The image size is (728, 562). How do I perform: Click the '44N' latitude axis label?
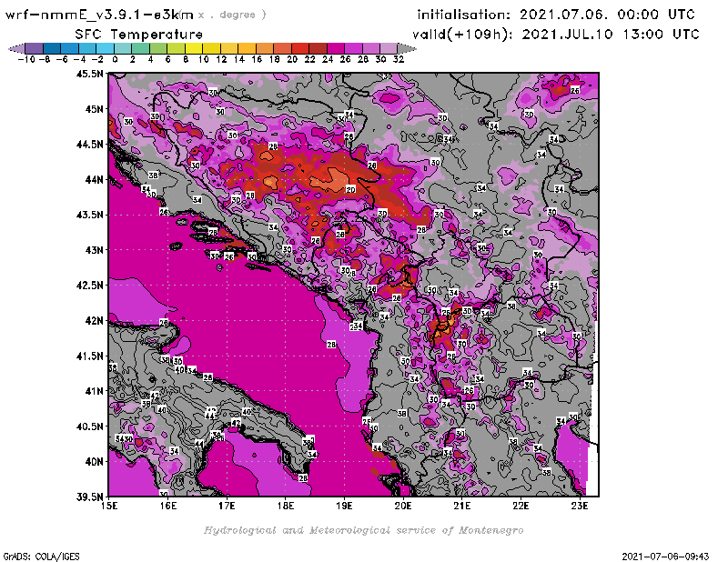(x=94, y=179)
